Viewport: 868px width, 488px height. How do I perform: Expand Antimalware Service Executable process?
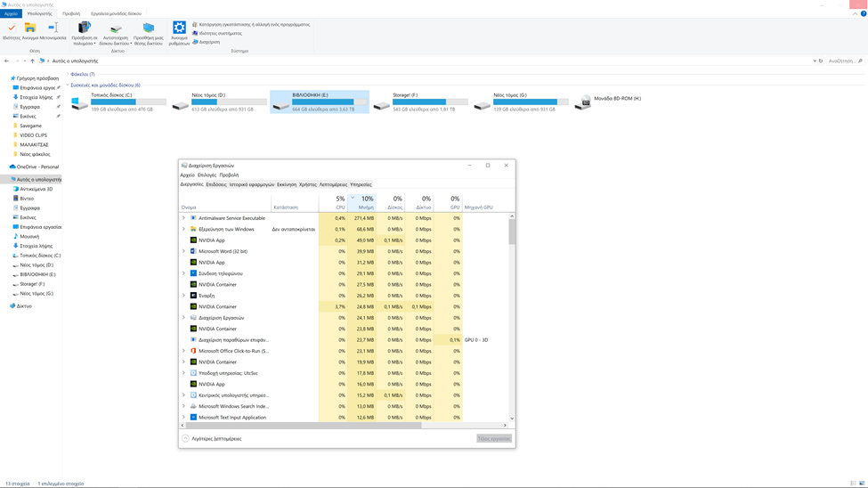point(183,218)
